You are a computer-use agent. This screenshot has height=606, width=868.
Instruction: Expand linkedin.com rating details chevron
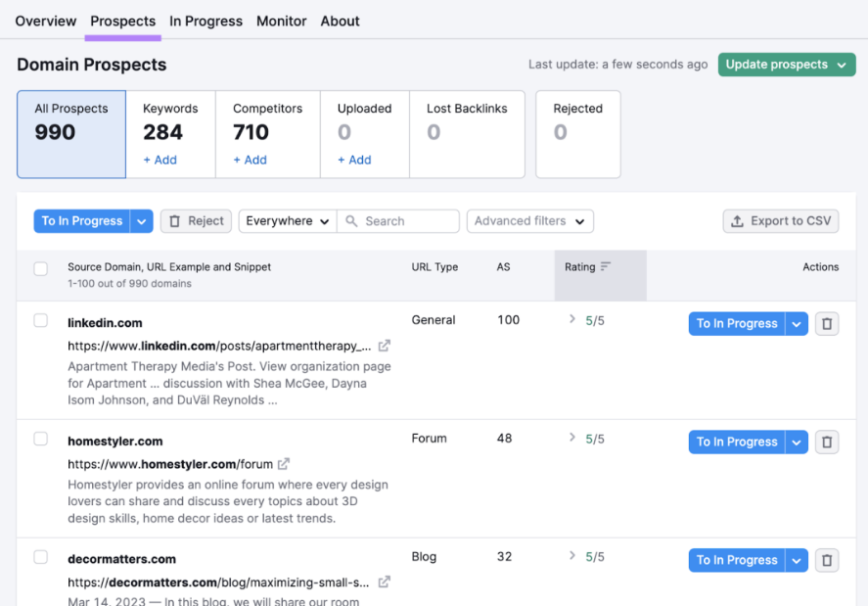click(x=572, y=319)
